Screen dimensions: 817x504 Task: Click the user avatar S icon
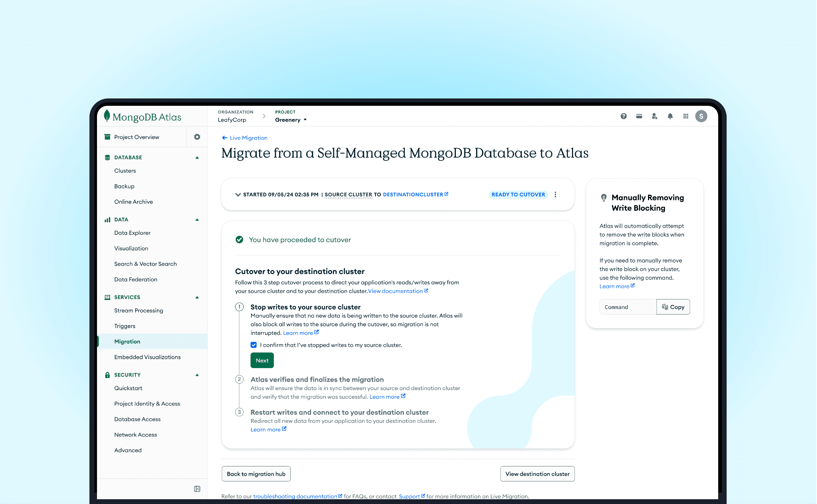[x=701, y=116]
